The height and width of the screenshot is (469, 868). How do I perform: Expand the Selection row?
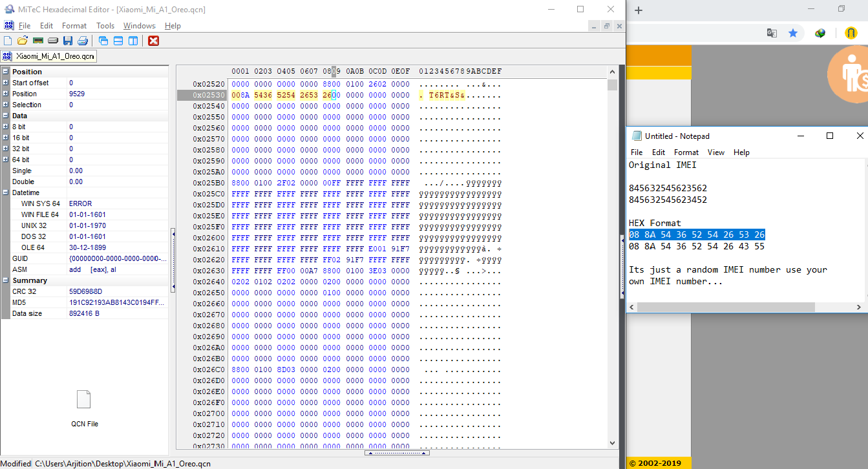tap(6, 105)
